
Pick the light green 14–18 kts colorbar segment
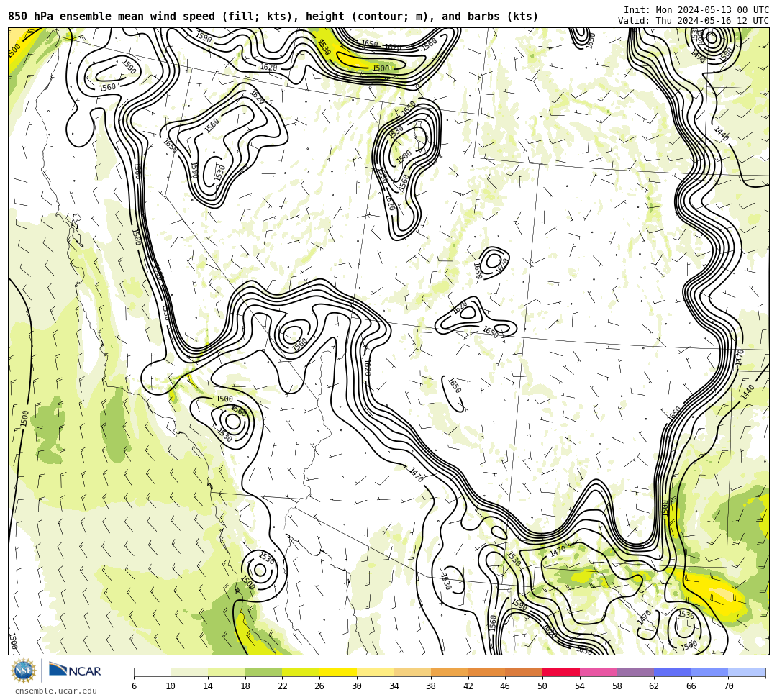[227, 672]
